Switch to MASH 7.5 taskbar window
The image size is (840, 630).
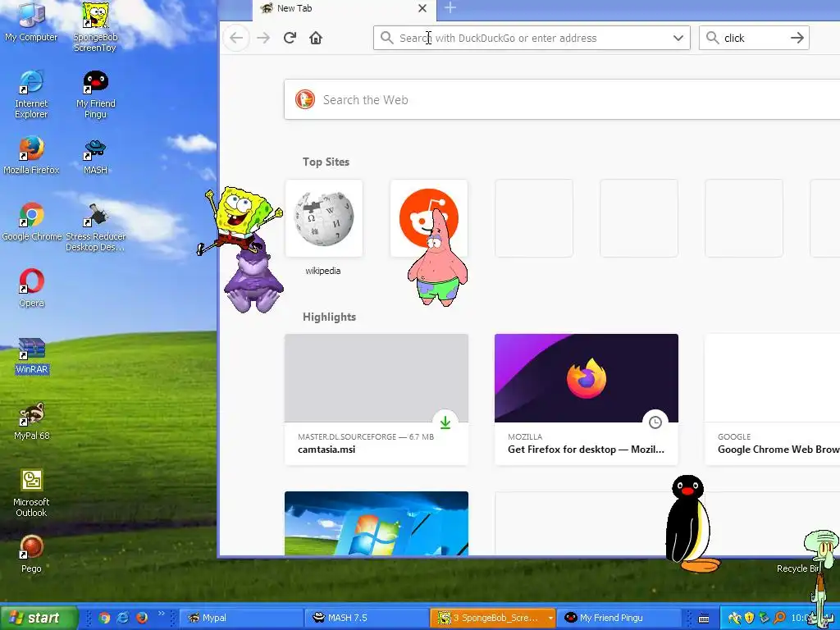(367, 618)
